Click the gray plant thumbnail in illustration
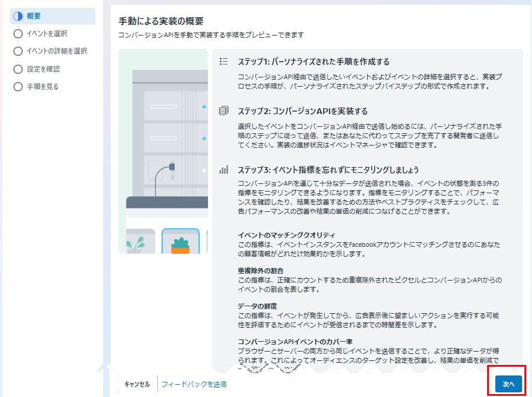 [x=140, y=242]
